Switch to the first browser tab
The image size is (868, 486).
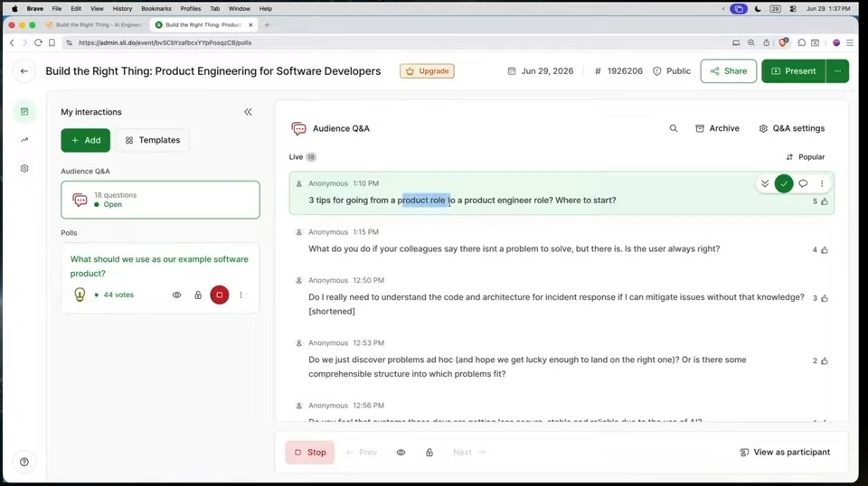[x=95, y=25]
